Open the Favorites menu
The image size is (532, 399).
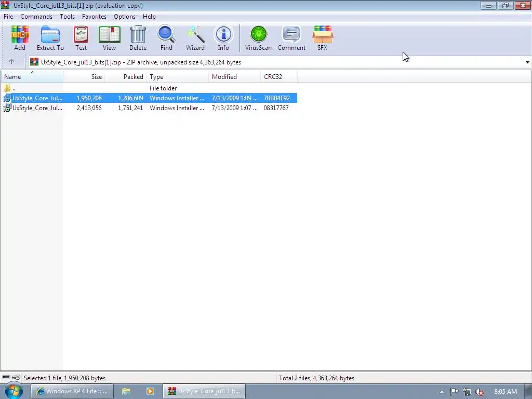pos(94,16)
